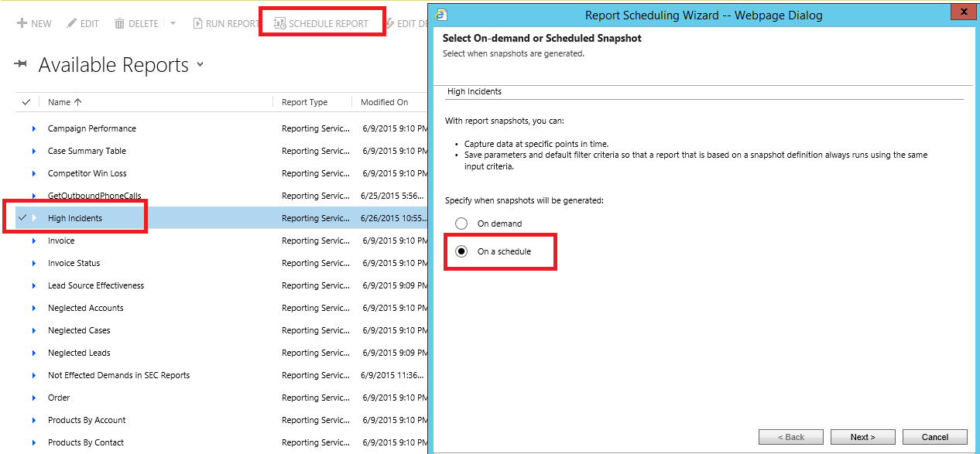Open the Neglected Cases report row
Screen dimensions: 980x454
[x=79, y=330]
